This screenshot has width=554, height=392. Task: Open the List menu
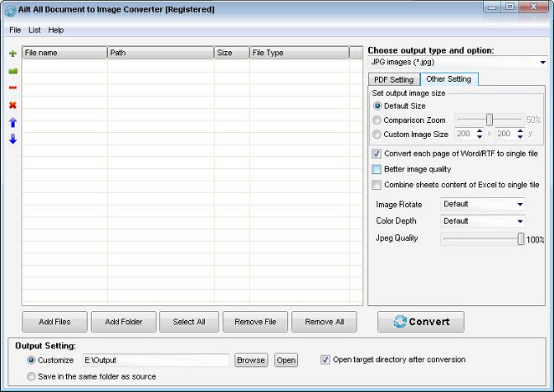pyautogui.click(x=34, y=30)
